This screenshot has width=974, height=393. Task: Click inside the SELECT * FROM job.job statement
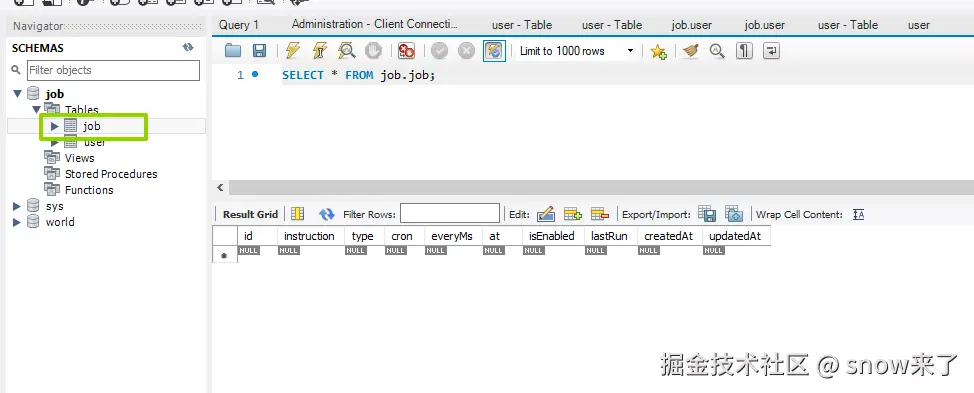pos(359,75)
